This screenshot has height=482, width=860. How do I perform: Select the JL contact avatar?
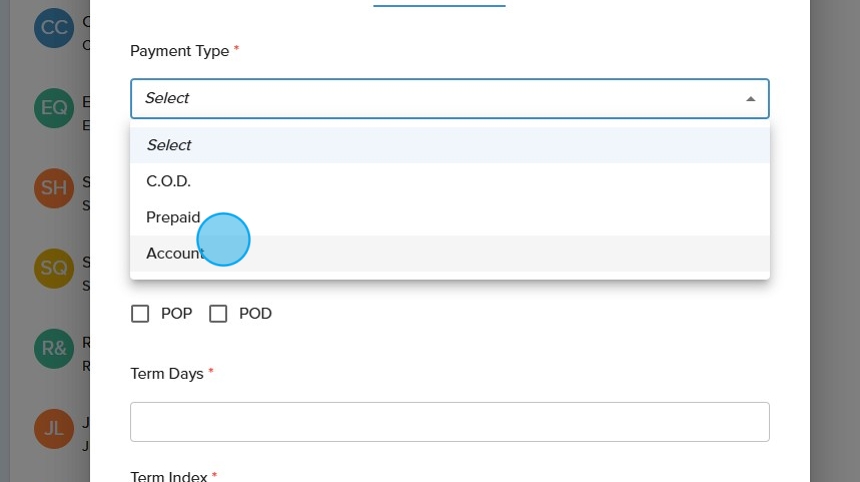[x=54, y=428]
